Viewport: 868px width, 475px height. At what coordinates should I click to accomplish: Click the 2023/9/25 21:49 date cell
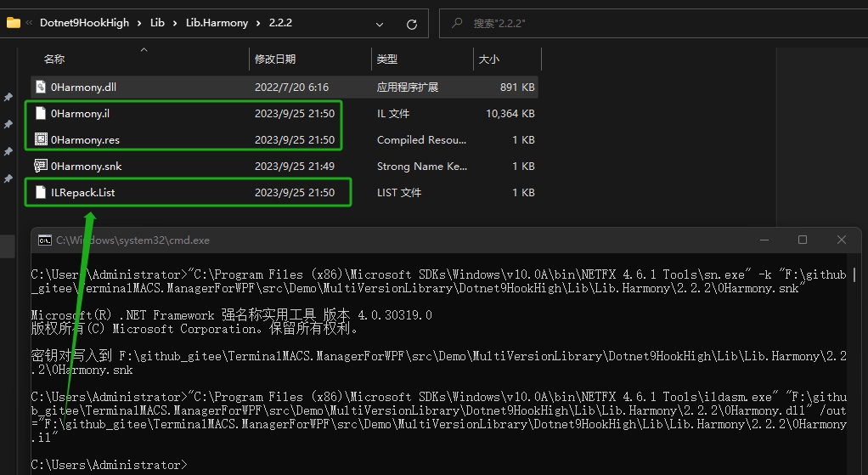coord(295,166)
